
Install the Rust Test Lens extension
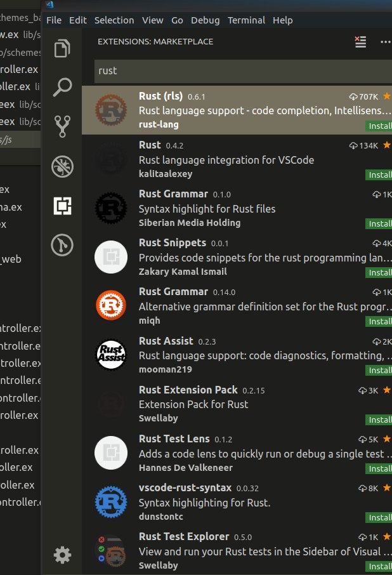tap(379, 468)
